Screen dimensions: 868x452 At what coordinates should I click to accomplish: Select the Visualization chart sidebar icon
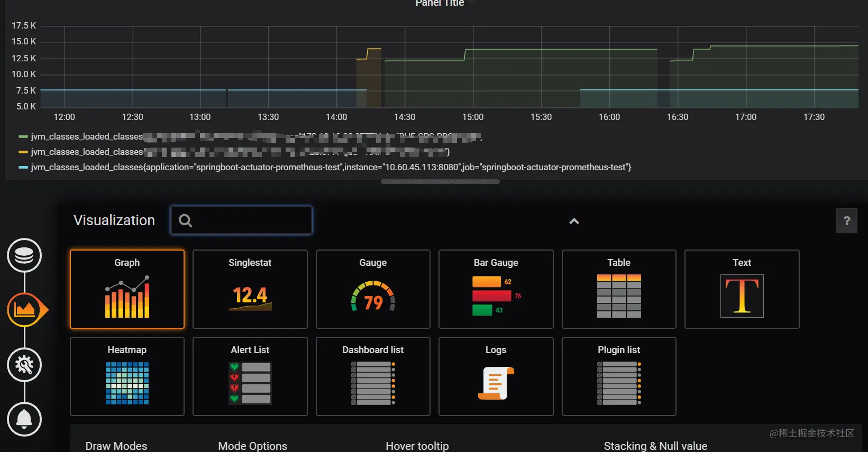tap(25, 310)
